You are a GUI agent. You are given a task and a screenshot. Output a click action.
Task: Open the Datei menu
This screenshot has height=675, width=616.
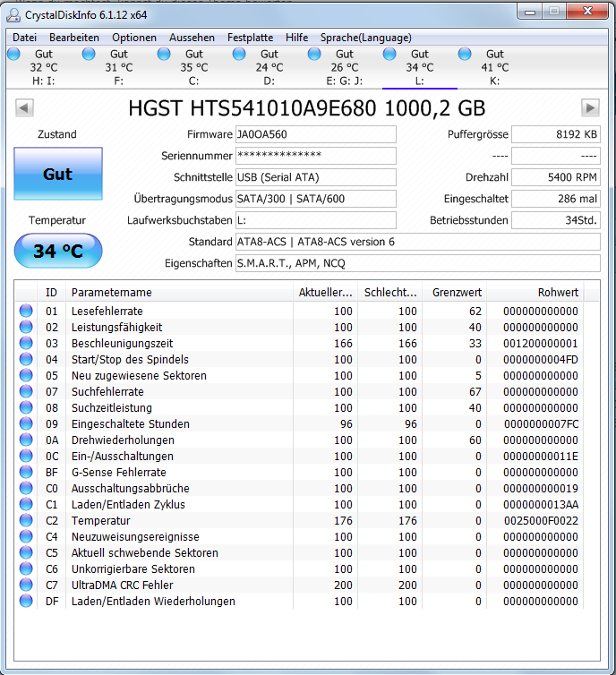pyautogui.click(x=24, y=38)
